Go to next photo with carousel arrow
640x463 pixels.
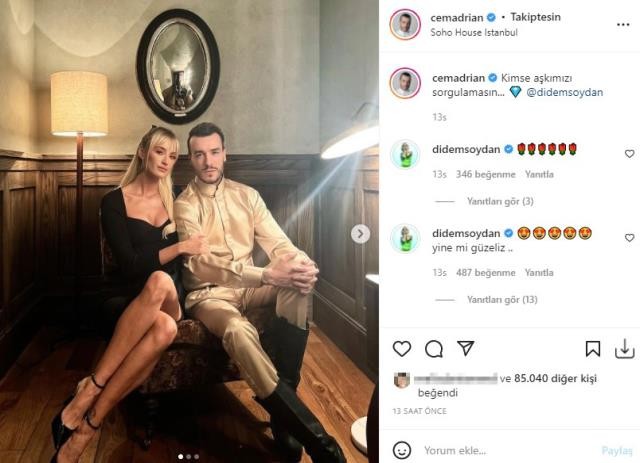pos(360,234)
